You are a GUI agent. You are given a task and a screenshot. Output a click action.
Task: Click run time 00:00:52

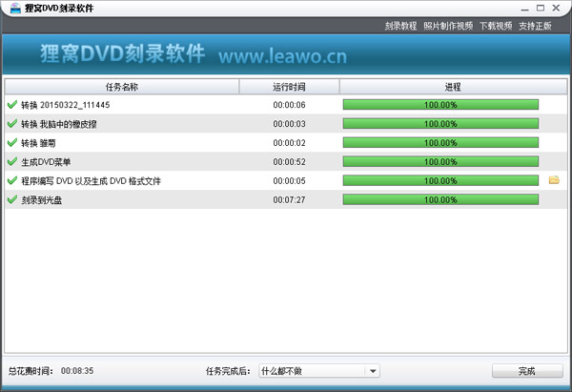pos(289,162)
